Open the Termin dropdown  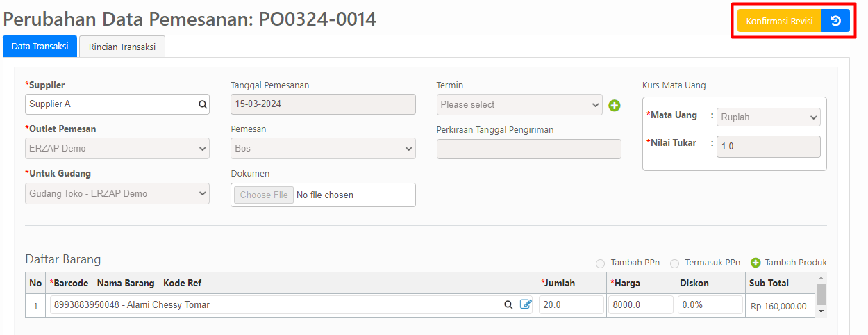pyautogui.click(x=519, y=104)
